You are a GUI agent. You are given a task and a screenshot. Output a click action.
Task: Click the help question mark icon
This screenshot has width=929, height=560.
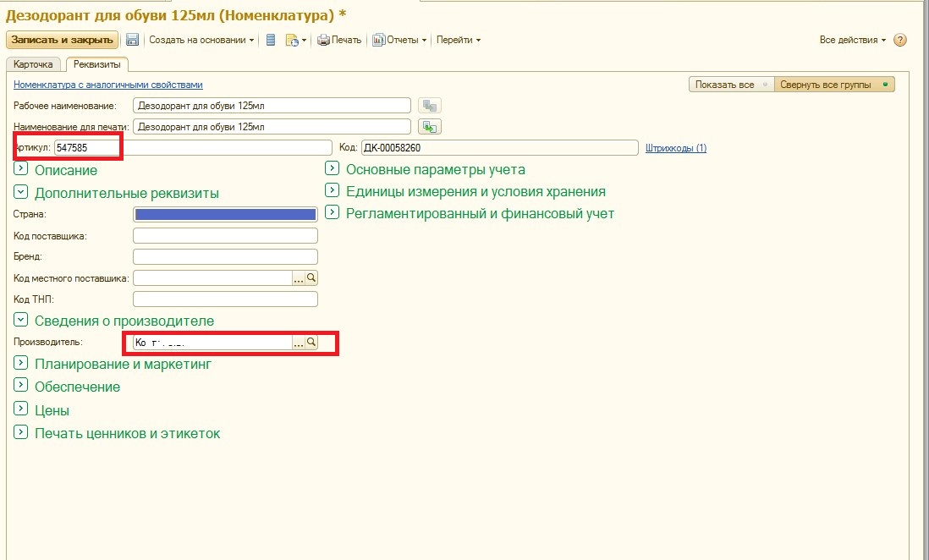click(x=900, y=40)
